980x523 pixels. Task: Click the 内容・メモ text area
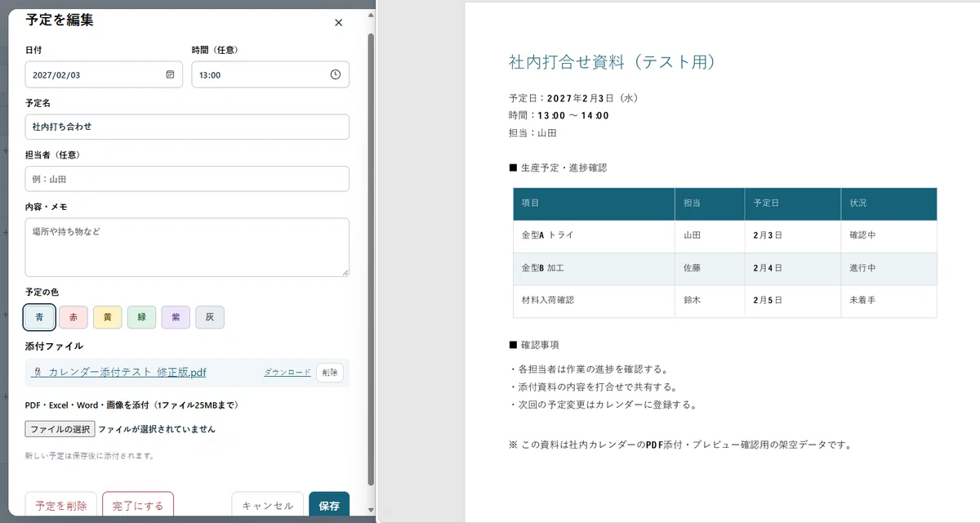click(x=187, y=247)
